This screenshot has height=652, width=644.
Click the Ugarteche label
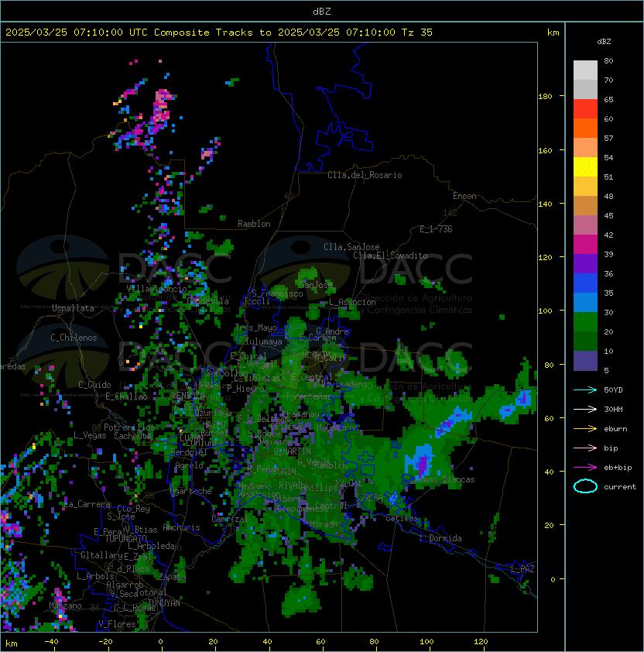(x=191, y=491)
